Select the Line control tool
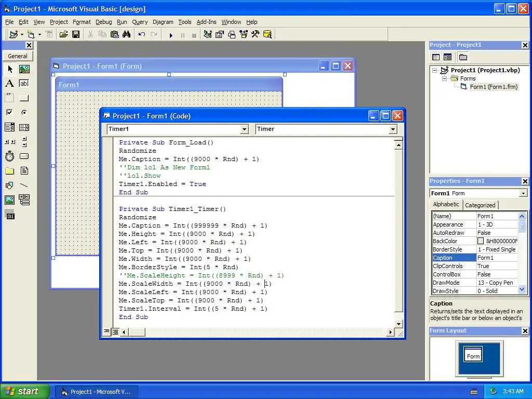 tap(24, 185)
